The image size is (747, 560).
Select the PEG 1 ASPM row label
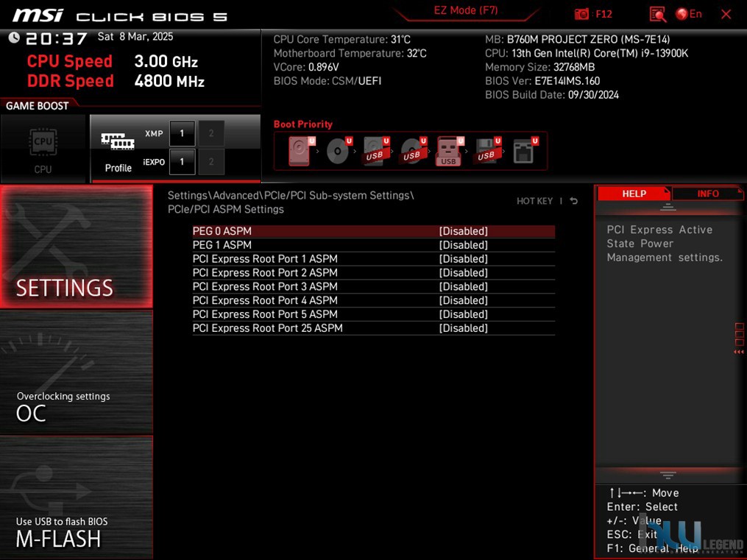pyautogui.click(x=222, y=245)
